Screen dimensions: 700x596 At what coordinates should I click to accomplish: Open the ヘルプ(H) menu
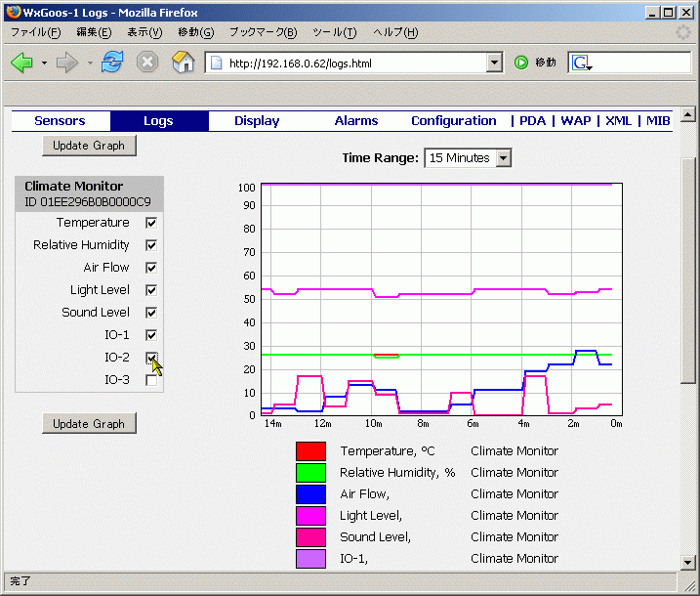coord(395,32)
